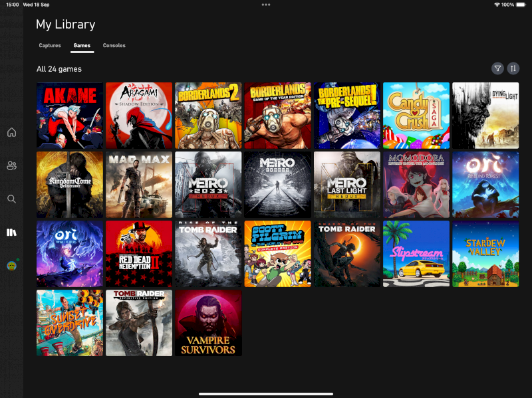Viewport: 532px width, 398px height.
Task: Open the Metro Exodus tile
Action: tap(277, 185)
